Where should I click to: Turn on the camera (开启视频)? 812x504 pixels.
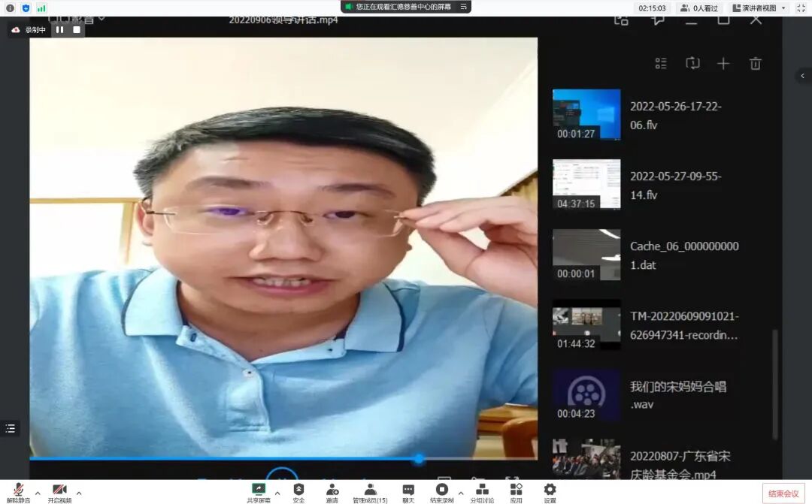point(59,489)
